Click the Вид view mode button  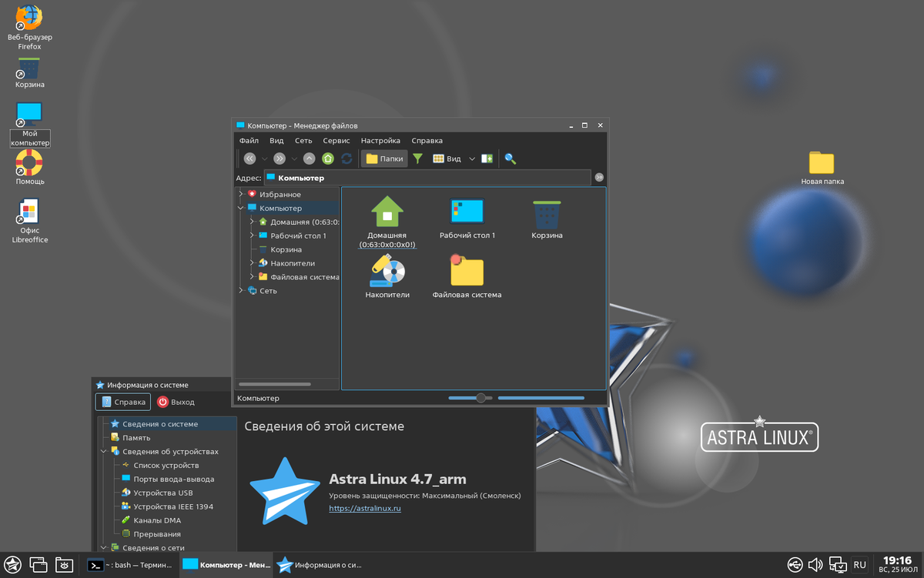click(447, 159)
